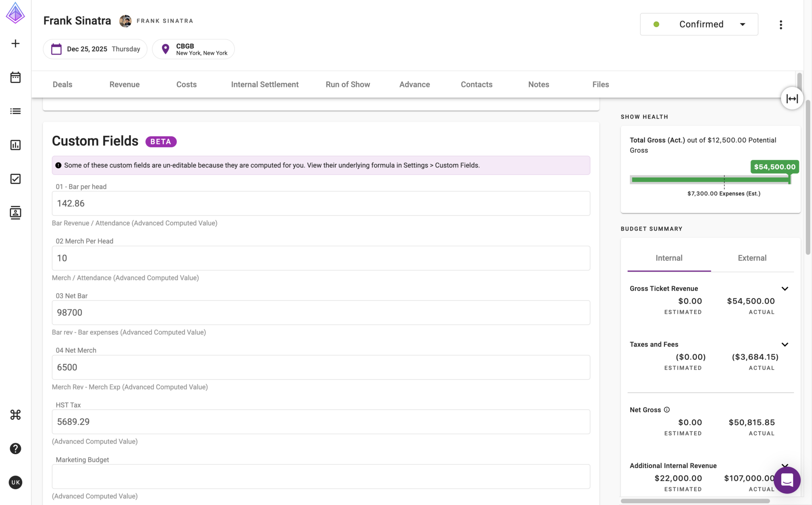The width and height of the screenshot is (812, 505).
Task: Expand Additional Internal Revenue details
Action: coord(785,465)
